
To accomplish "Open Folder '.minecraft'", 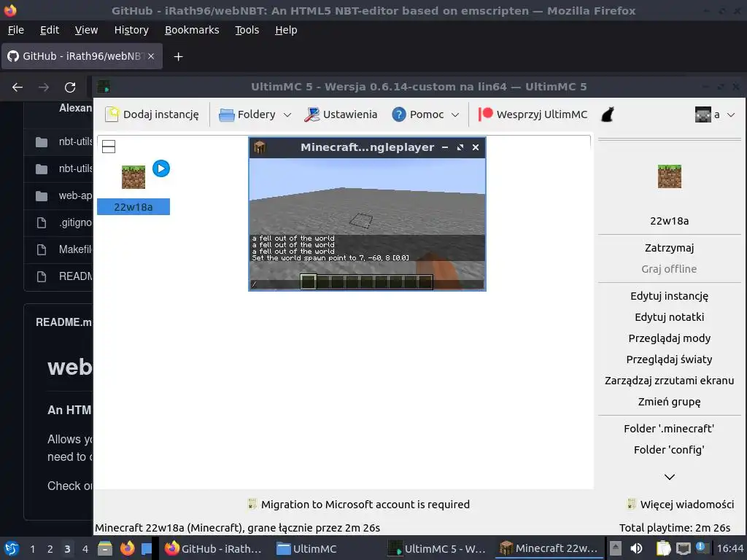I will click(670, 429).
